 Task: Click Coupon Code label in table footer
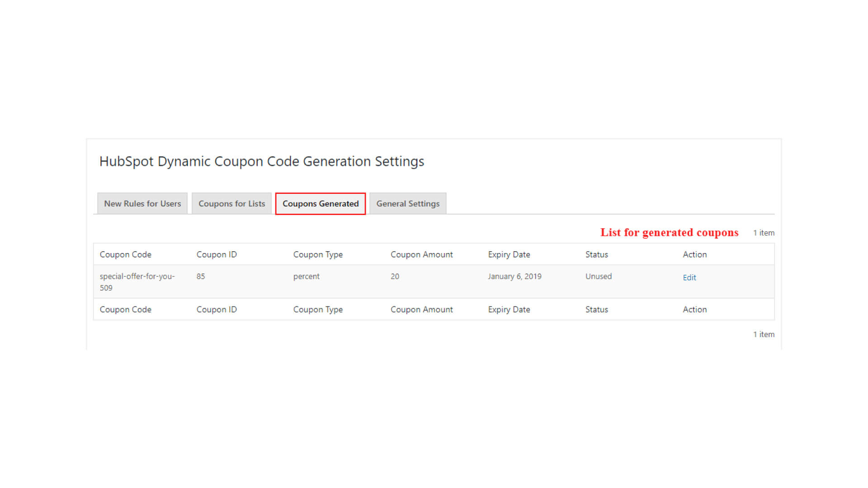pos(126,310)
